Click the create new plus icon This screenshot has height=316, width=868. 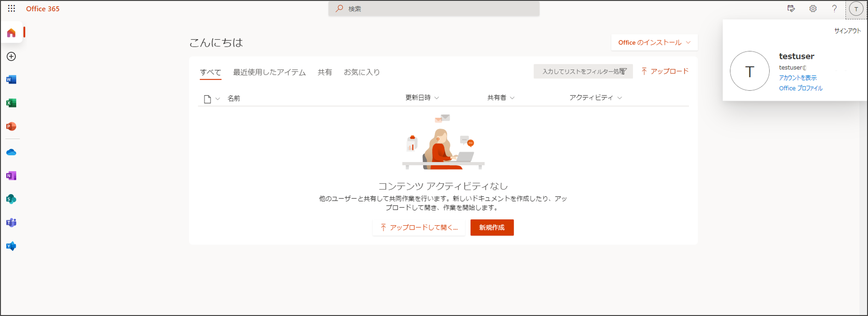coord(11,56)
